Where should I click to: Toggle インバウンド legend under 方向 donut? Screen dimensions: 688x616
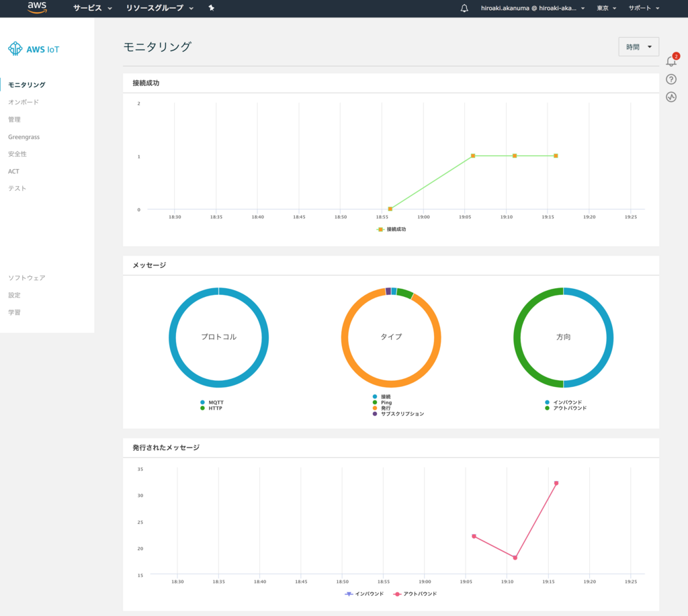coord(564,402)
